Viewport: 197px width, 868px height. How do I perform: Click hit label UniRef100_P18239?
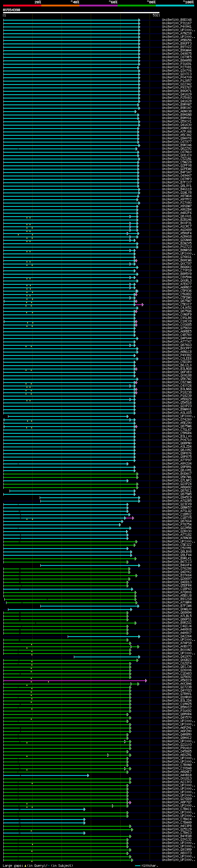(x=177, y=396)
